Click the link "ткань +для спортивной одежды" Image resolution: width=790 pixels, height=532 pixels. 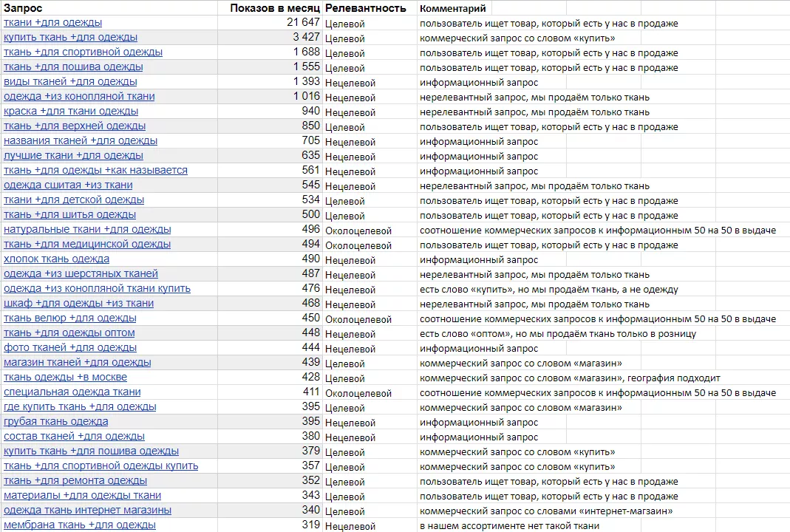click(83, 52)
